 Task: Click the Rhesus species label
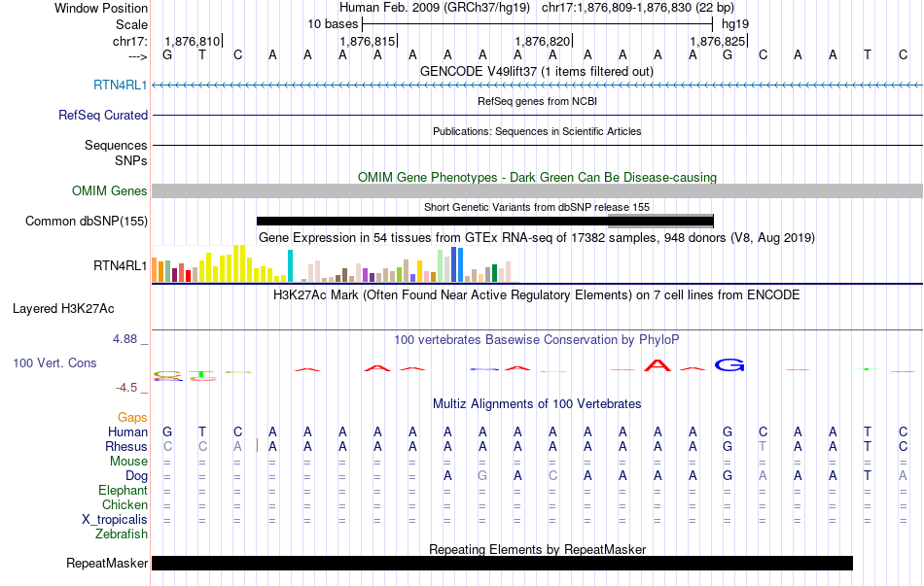(x=126, y=447)
